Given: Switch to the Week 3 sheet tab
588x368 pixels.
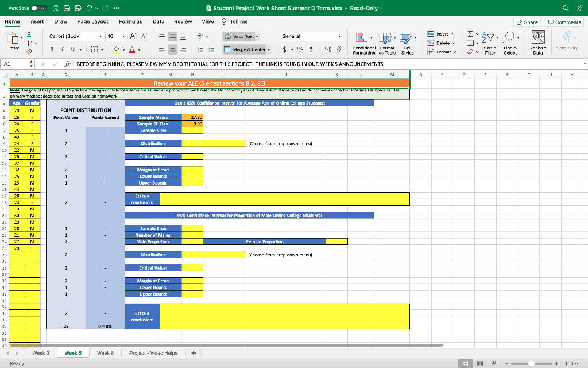Looking at the screenshot, I should (41, 353).
